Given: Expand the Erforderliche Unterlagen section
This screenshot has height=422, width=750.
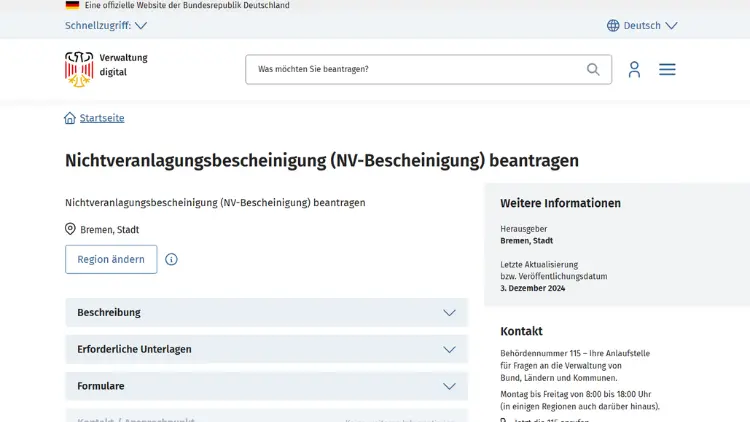Looking at the screenshot, I should (266, 349).
